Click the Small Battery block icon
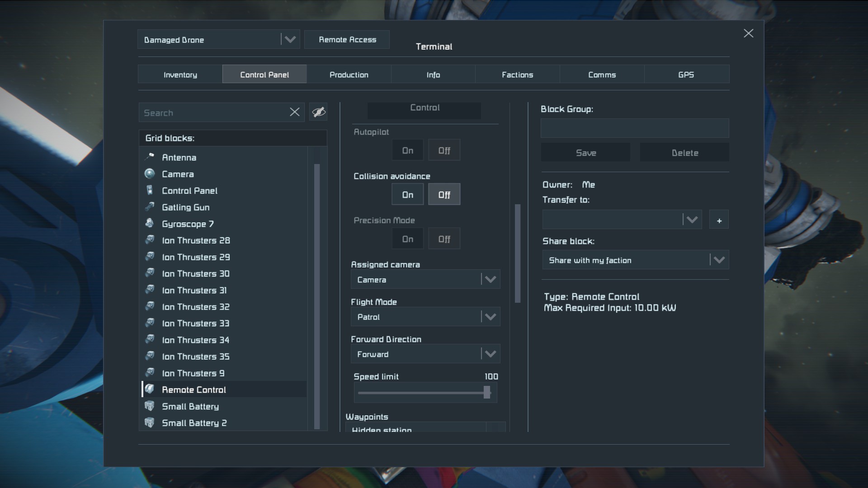 [x=150, y=406]
